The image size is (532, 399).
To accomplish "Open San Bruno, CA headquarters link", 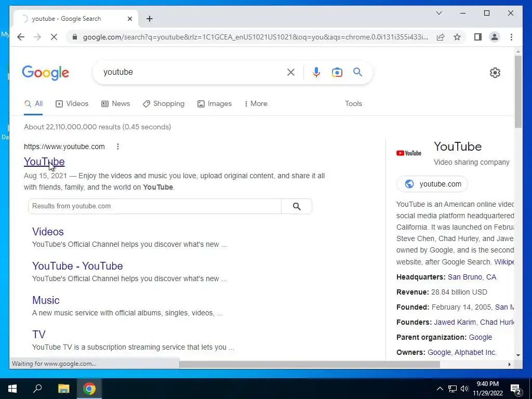I will pos(472,277).
